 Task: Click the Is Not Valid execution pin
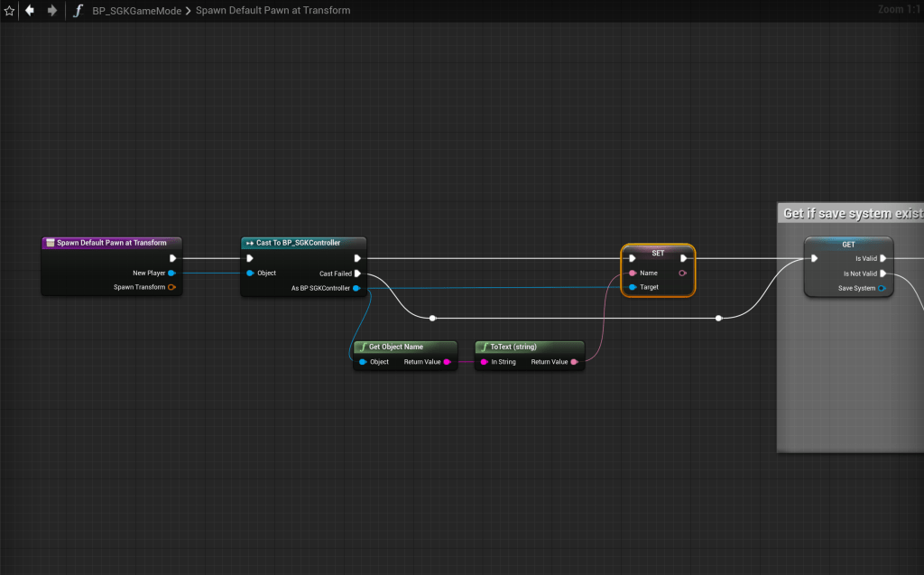tap(883, 274)
